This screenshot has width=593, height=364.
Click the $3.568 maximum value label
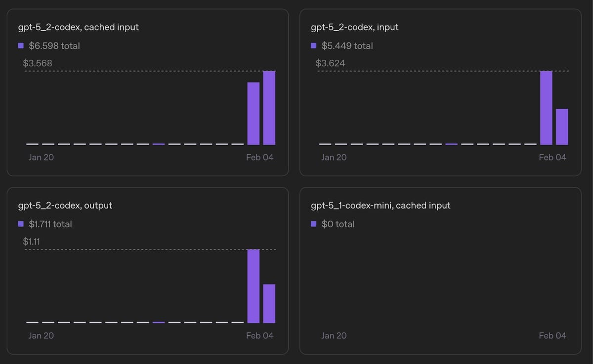coord(37,63)
